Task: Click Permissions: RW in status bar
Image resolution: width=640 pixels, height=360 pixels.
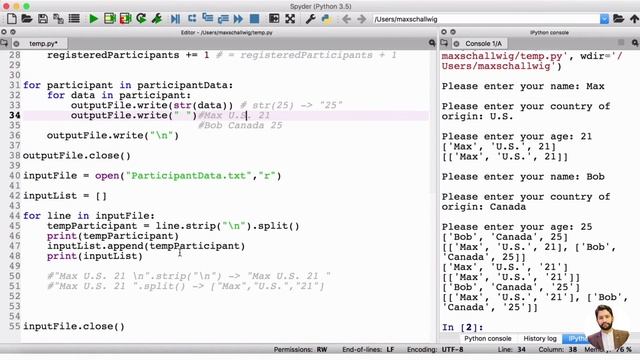Action: click(300, 350)
